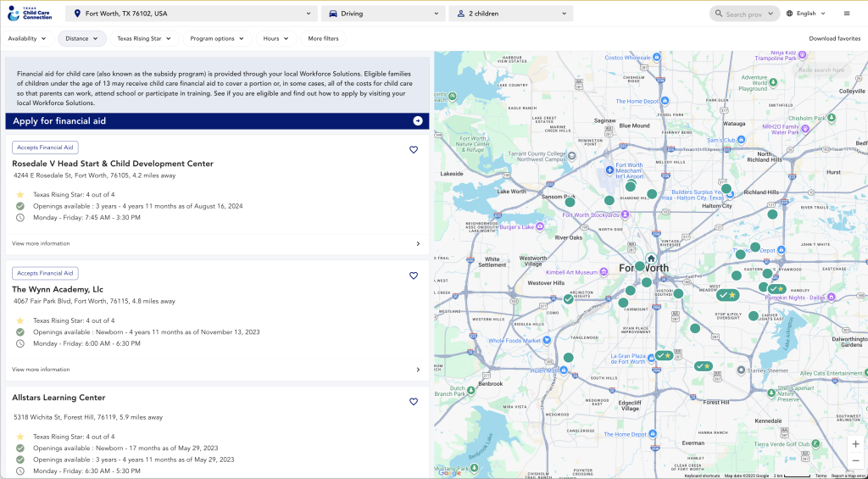Open More filters

pyautogui.click(x=323, y=38)
